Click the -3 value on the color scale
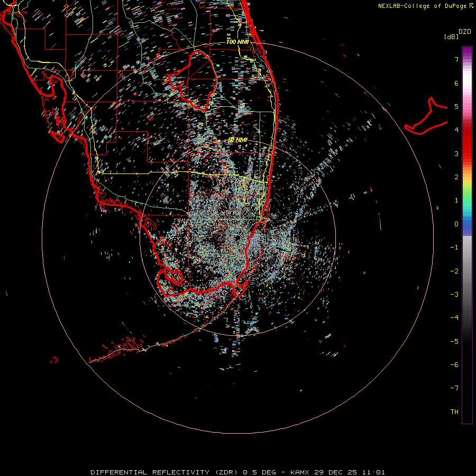476x476 pixels. tap(454, 295)
